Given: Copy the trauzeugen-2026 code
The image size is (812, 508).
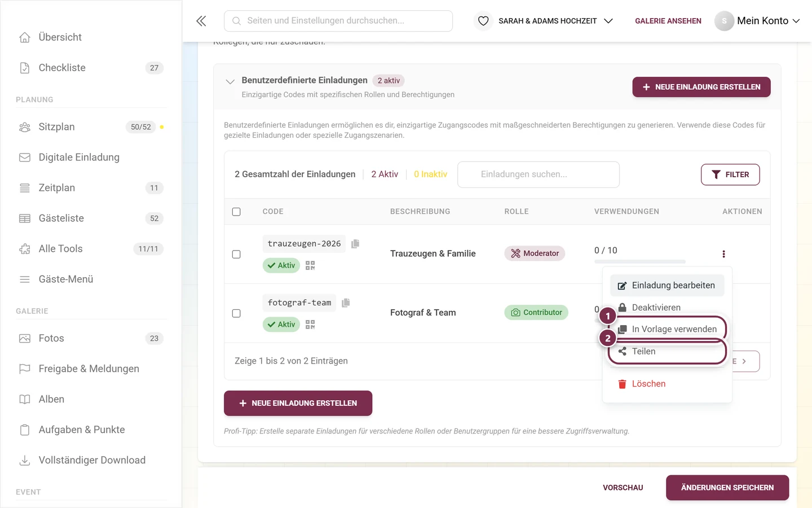Looking at the screenshot, I should click(x=355, y=244).
